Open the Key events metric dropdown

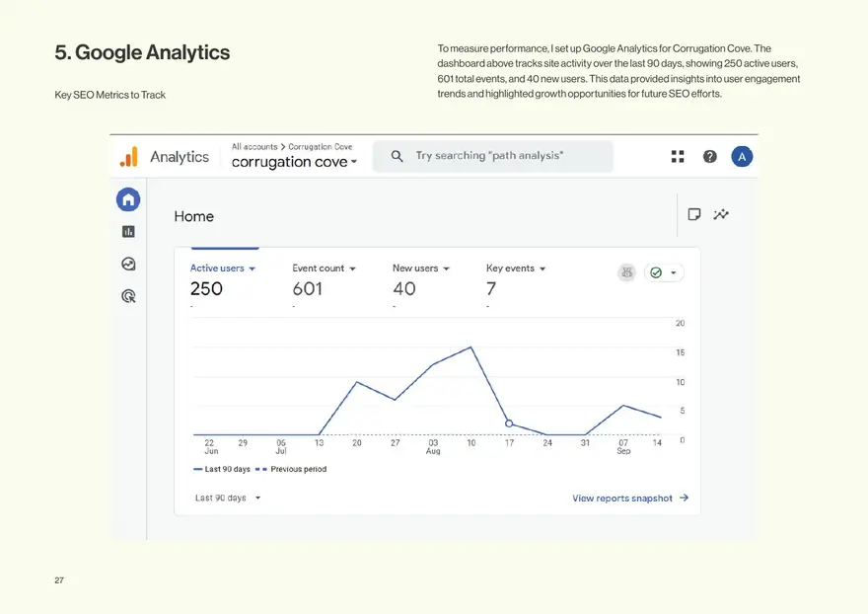516,269
